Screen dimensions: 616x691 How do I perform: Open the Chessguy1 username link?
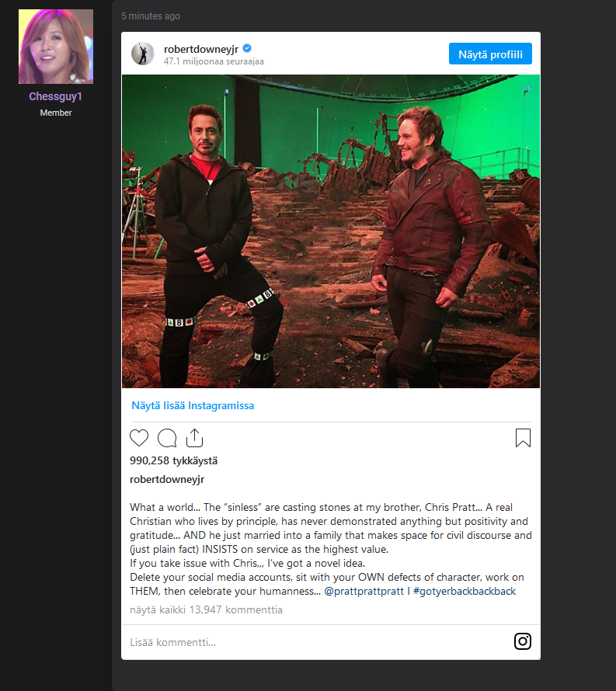[56, 96]
